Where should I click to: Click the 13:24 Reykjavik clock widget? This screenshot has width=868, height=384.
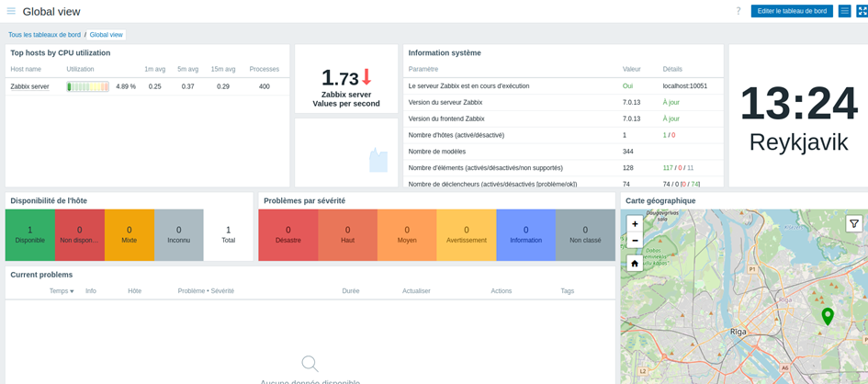797,117
